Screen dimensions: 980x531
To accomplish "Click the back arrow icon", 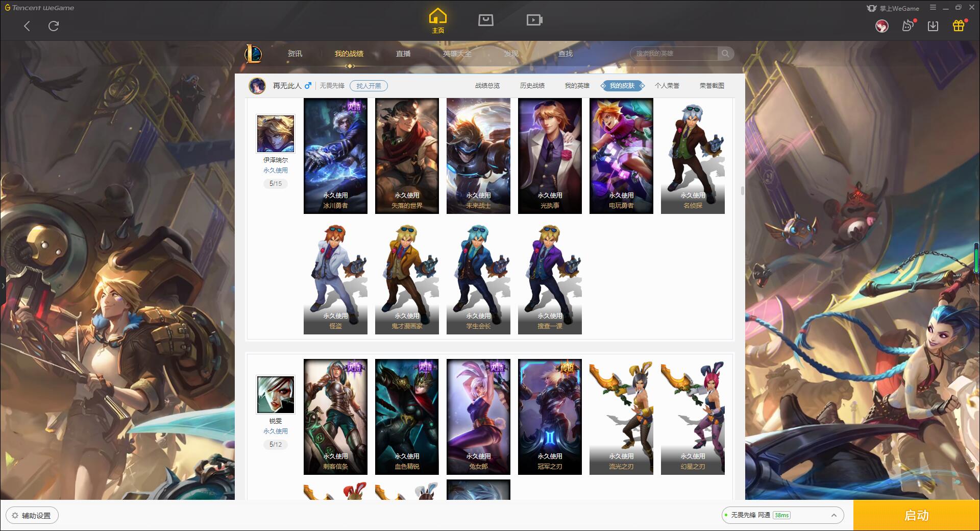I will [27, 26].
